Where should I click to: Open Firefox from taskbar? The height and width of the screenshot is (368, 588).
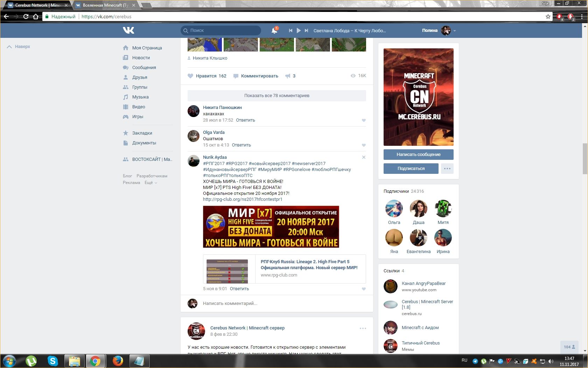click(x=118, y=361)
